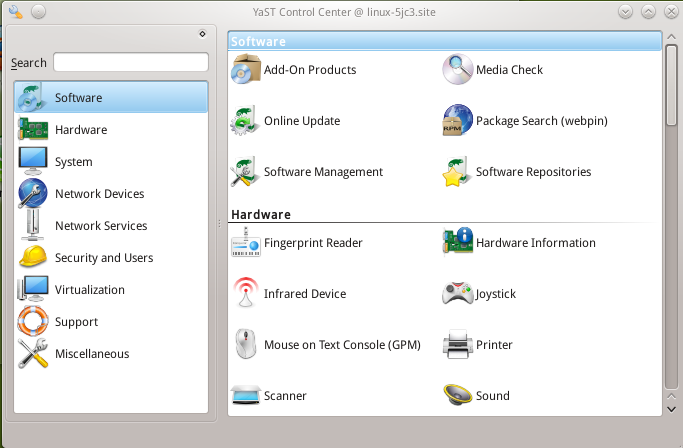Open Printer label
The width and height of the screenshot is (683, 448).
point(494,345)
